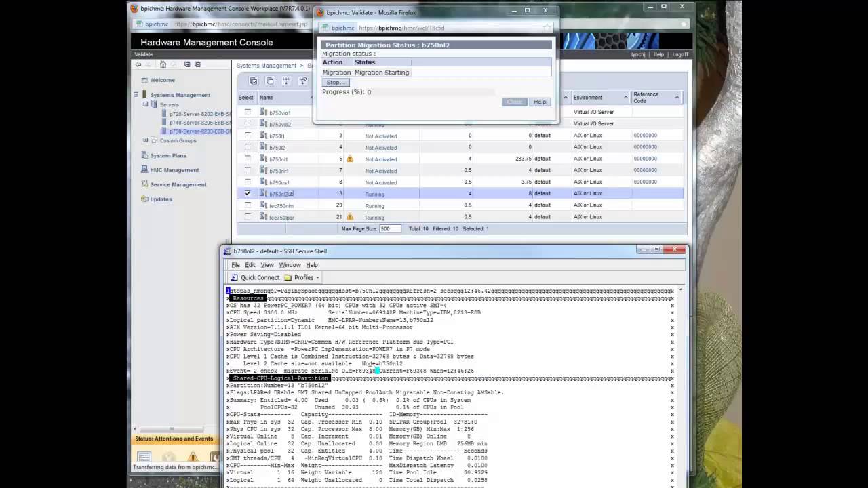Click warning icon in b750nl1 row
Image resolution: width=868 pixels, height=488 pixels.
pos(351,159)
